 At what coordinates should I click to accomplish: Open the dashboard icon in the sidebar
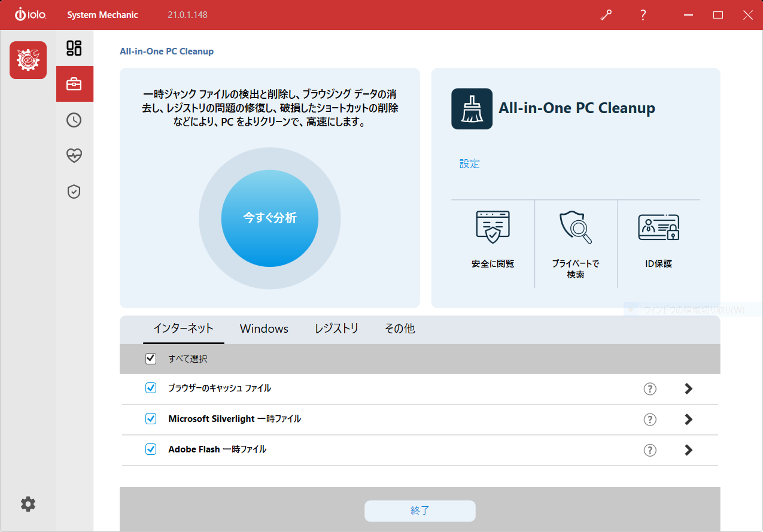(74, 48)
